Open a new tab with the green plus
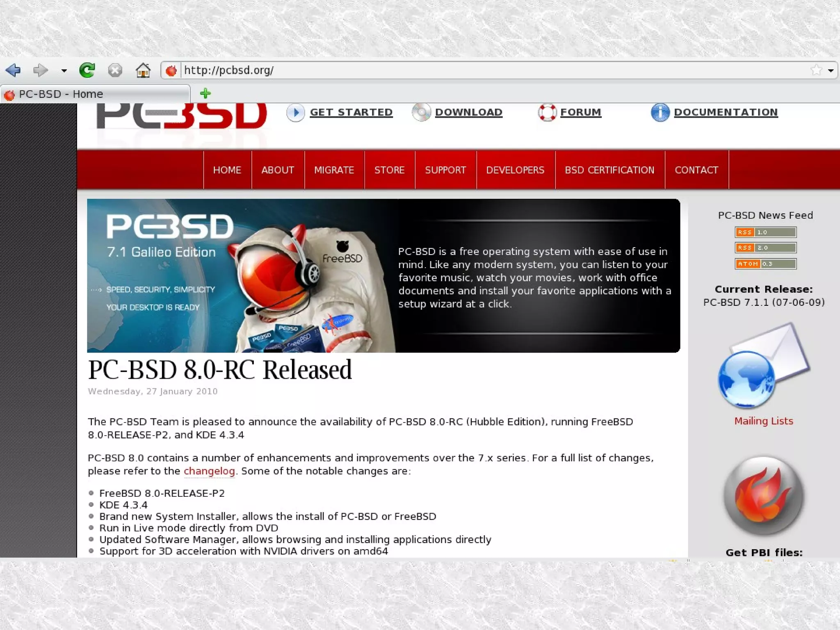840x630 pixels. pyautogui.click(x=205, y=93)
